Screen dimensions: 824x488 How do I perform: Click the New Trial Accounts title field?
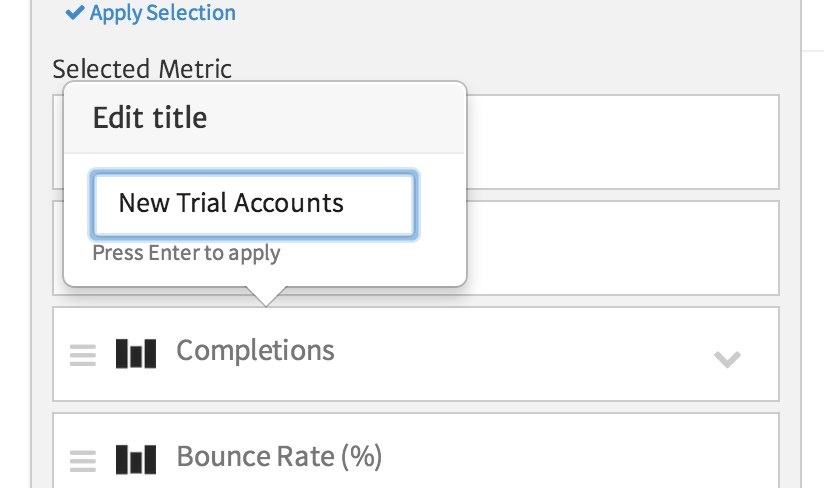pyautogui.click(x=254, y=204)
